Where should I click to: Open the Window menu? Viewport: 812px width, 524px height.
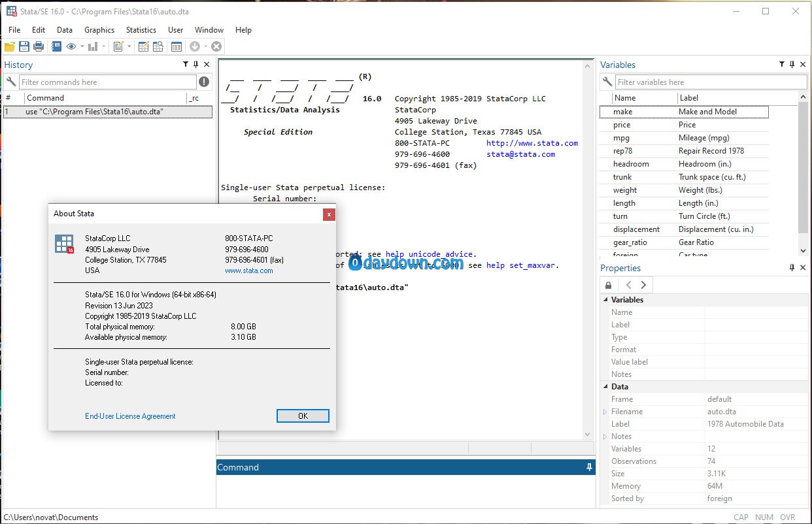209,30
